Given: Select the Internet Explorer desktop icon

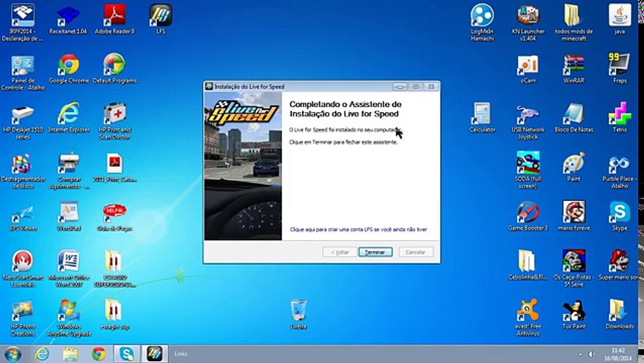Looking at the screenshot, I should pos(69,118).
